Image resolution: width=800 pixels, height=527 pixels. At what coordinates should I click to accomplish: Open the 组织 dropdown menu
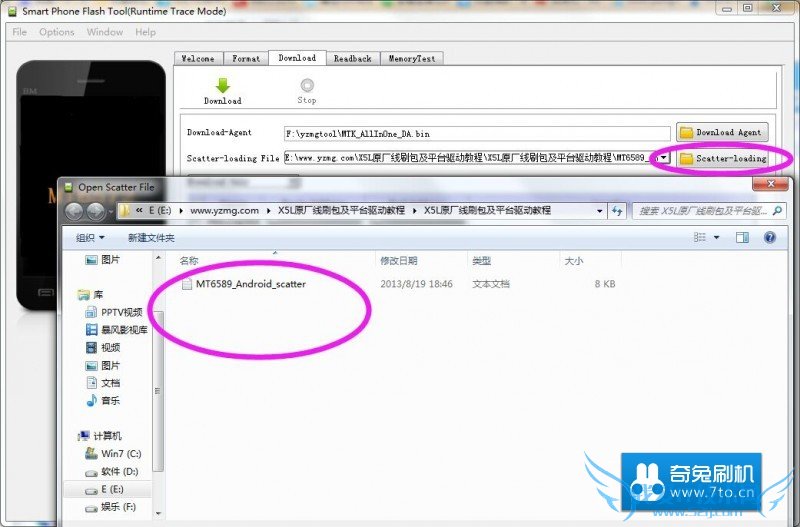point(90,238)
